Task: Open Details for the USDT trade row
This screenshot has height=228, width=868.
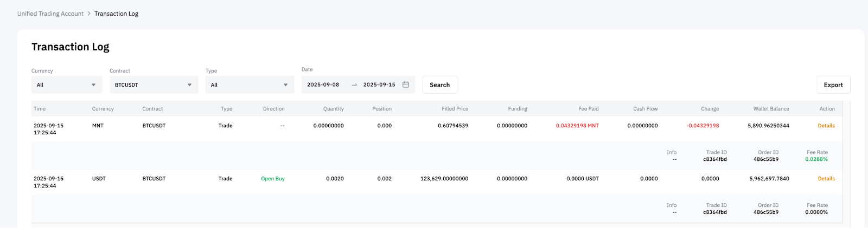Action: [826, 179]
